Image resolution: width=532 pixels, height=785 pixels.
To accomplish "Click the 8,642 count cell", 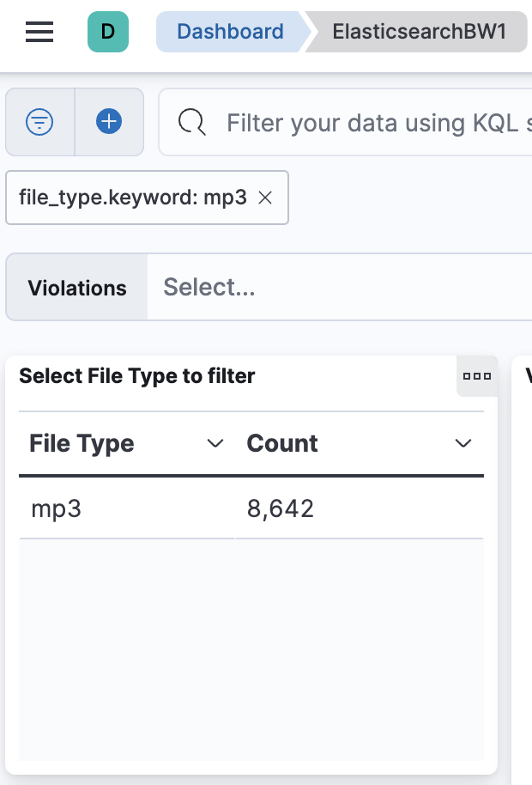I will 281,509.
